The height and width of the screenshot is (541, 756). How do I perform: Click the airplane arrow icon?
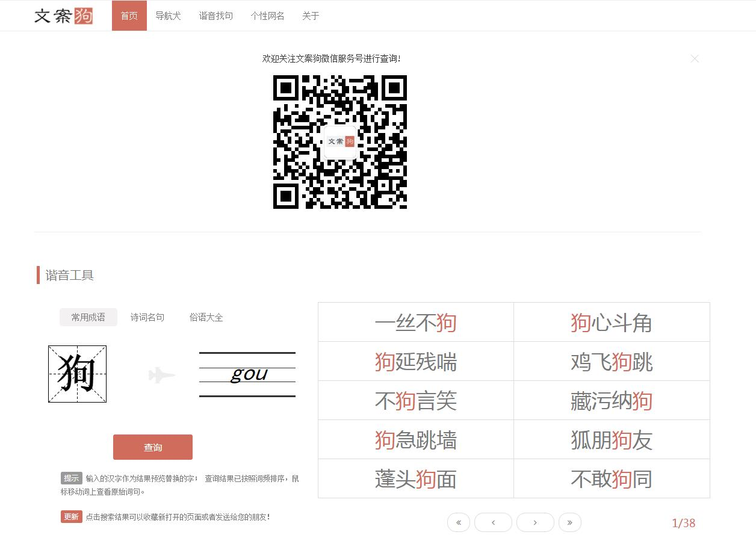[162, 376]
